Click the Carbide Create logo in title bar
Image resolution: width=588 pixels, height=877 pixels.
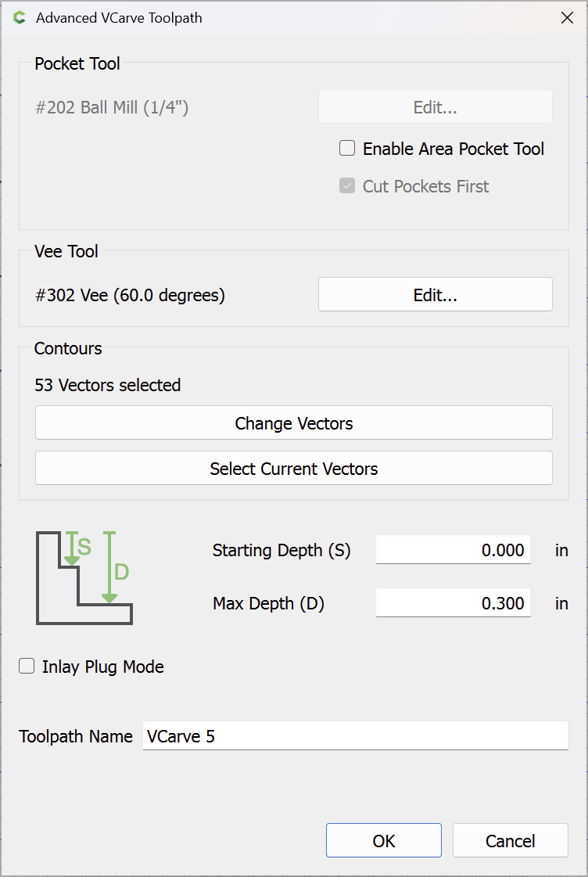(x=20, y=18)
